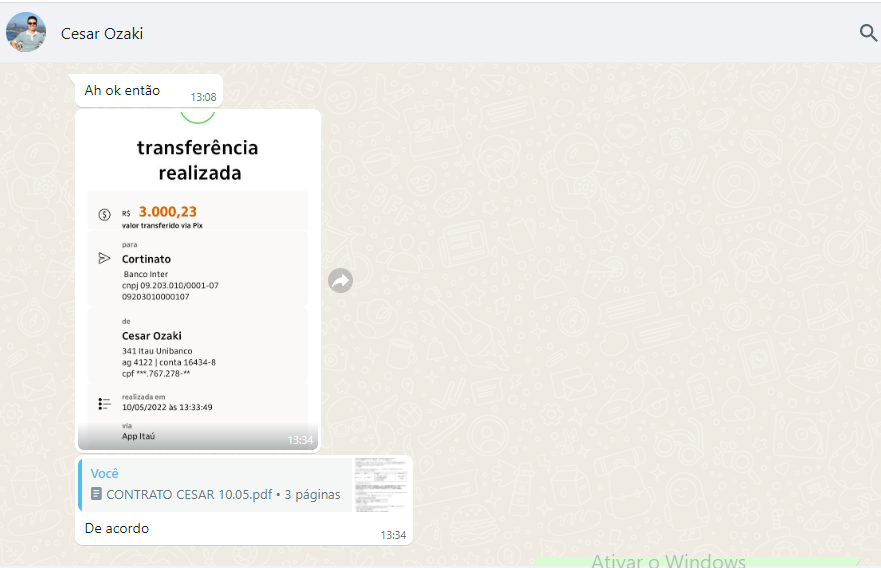The height and width of the screenshot is (568, 881).
Task: Click the PDF preview thumbnail in quoted message
Action: click(x=381, y=485)
